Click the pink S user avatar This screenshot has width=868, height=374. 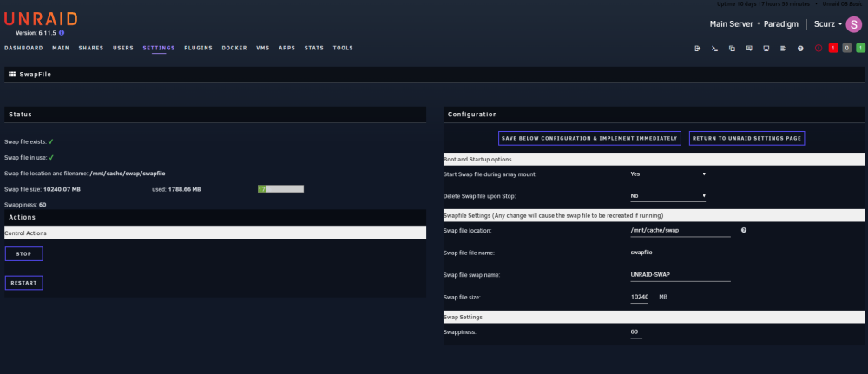pos(853,24)
